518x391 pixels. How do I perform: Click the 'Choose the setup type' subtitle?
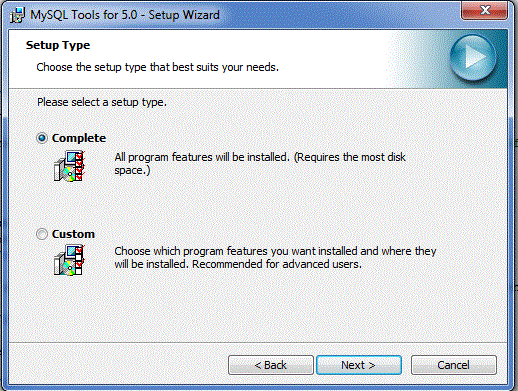point(157,67)
